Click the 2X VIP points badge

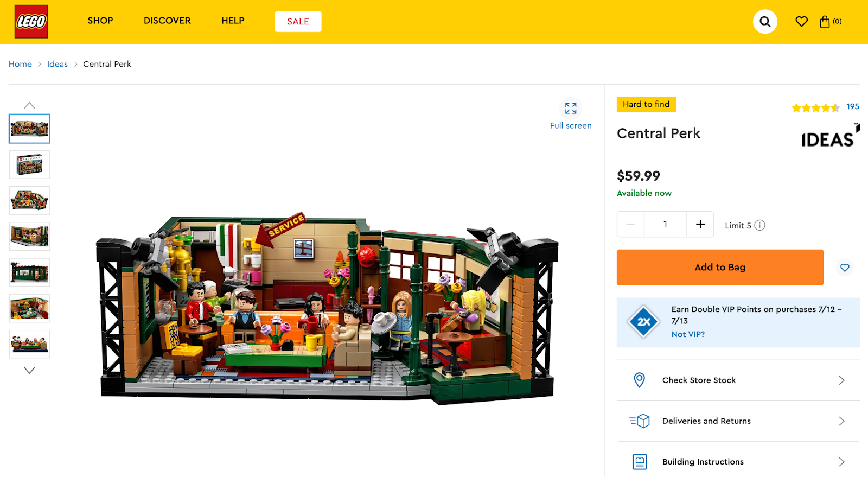pyautogui.click(x=643, y=322)
